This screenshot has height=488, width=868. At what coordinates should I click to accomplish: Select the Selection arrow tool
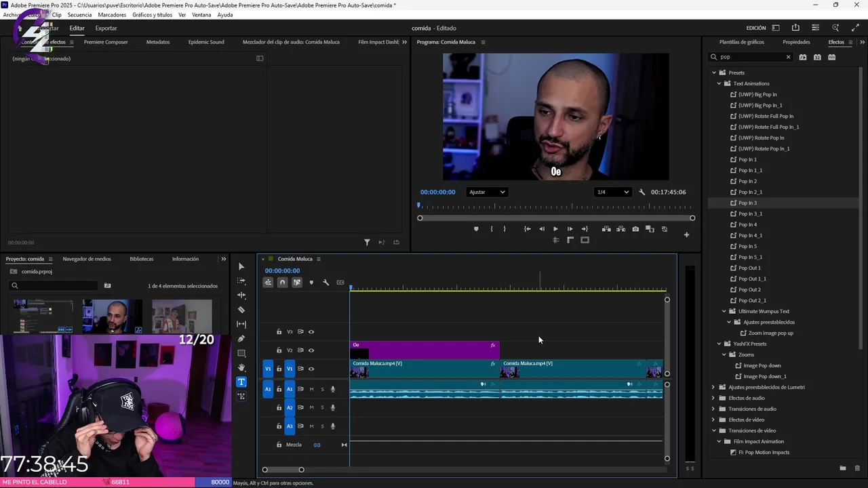point(241,266)
